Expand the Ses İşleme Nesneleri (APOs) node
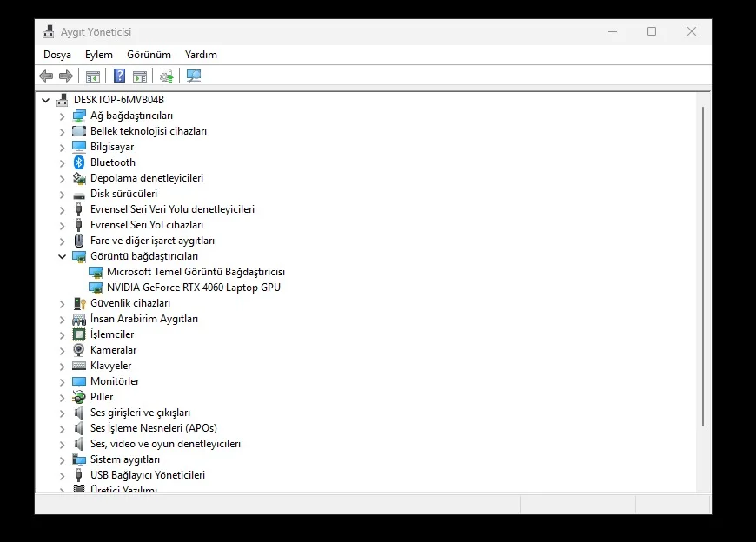 63,429
